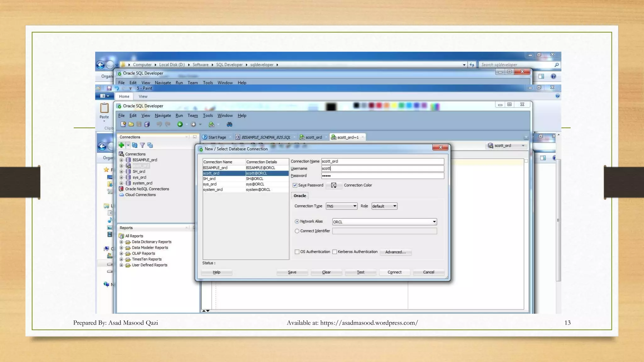
Task: Select the SH_orcl row in connection list
Action: pyautogui.click(x=246, y=178)
